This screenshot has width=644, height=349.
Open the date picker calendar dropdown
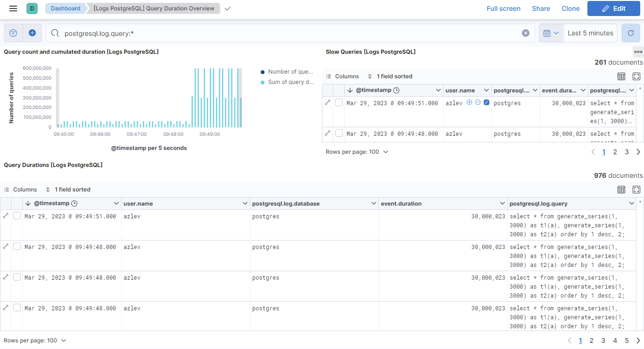pyautogui.click(x=551, y=33)
